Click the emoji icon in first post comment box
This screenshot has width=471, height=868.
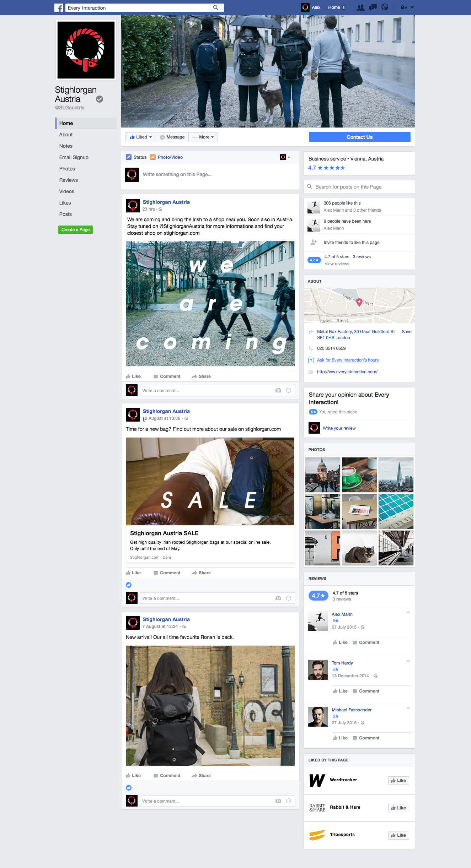tap(289, 390)
